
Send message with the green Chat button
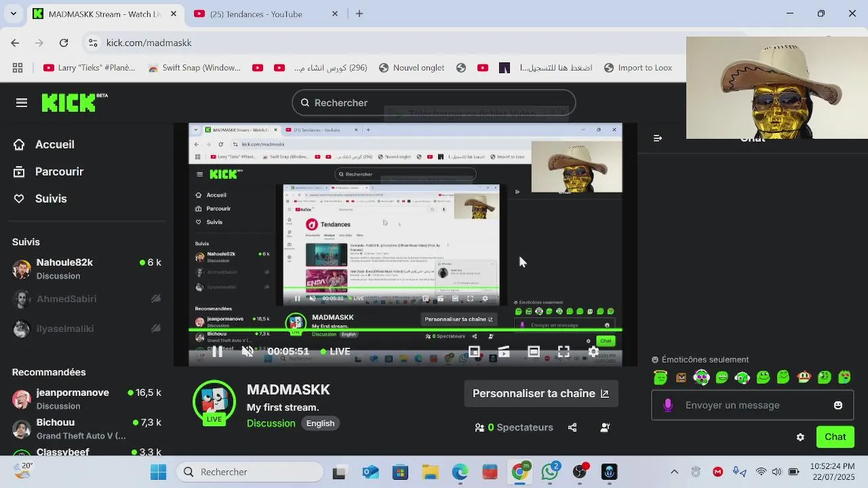click(x=835, y=437)
